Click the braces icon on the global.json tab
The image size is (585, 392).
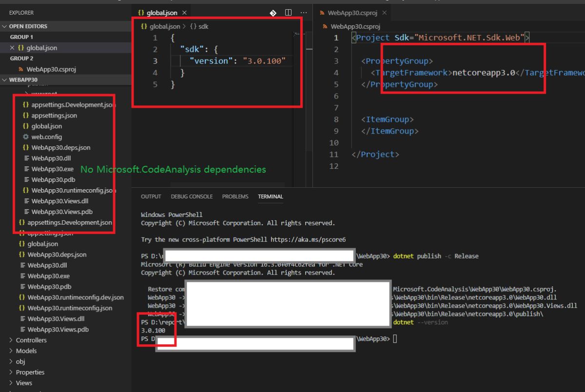coord(141,13)
